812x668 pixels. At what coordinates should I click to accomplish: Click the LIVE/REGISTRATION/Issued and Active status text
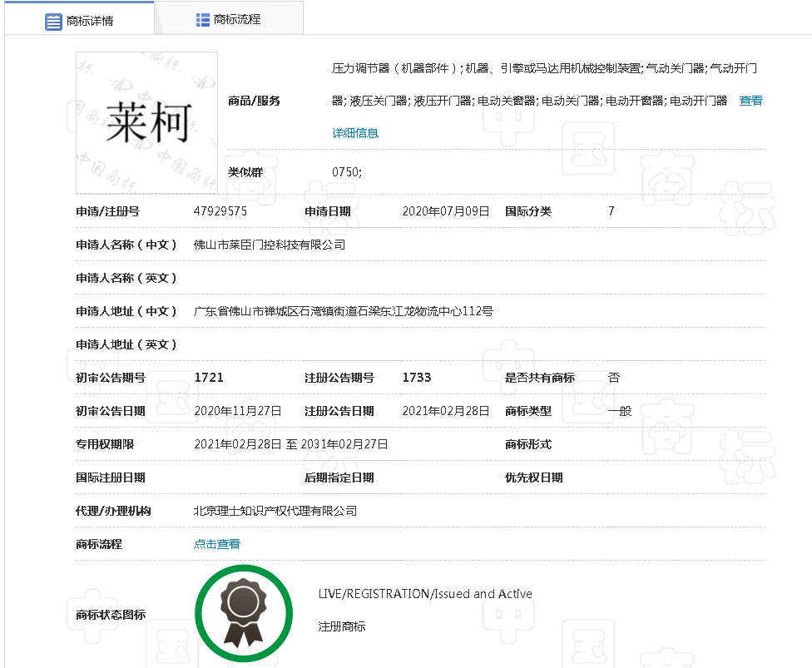pyautogui.click(x=425, y=594)
